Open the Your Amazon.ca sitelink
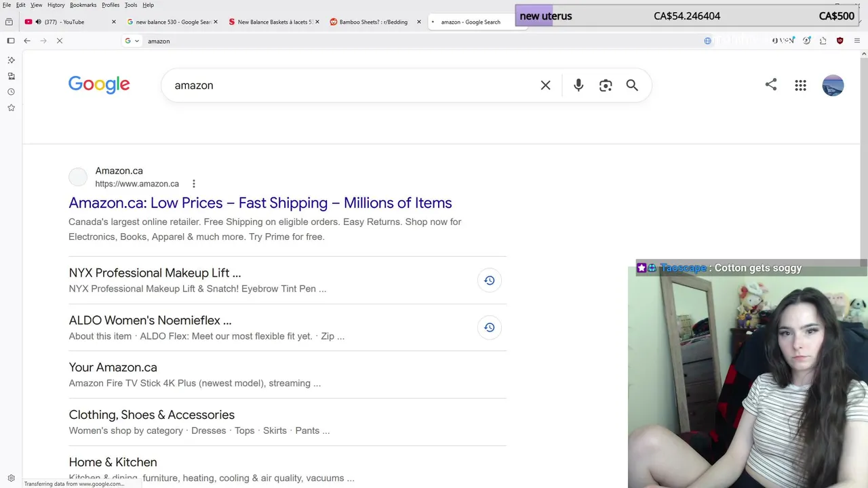This screenshot has width=868, height=488. [113, 367]
